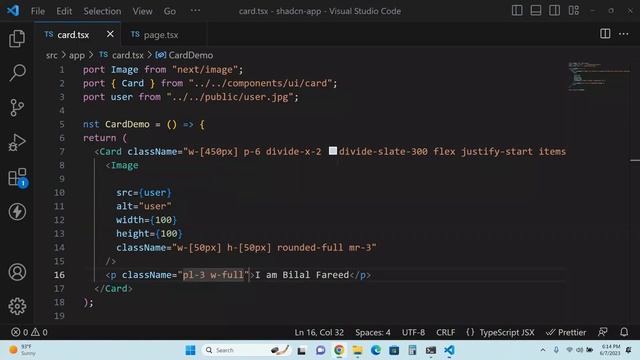
Task: Open the Windows Start button
Action: pos(190,350)
